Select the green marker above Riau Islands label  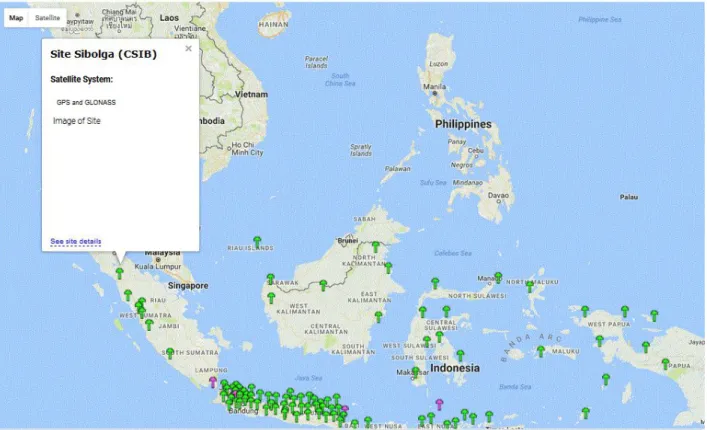click(257, 242)
